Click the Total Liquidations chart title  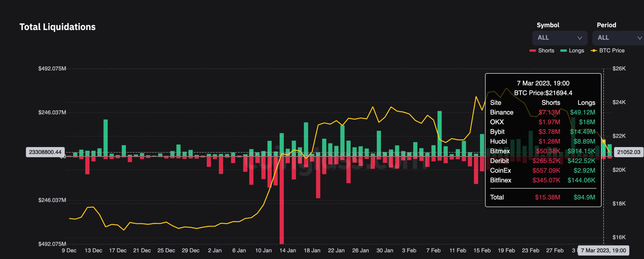tap(57, 27)
